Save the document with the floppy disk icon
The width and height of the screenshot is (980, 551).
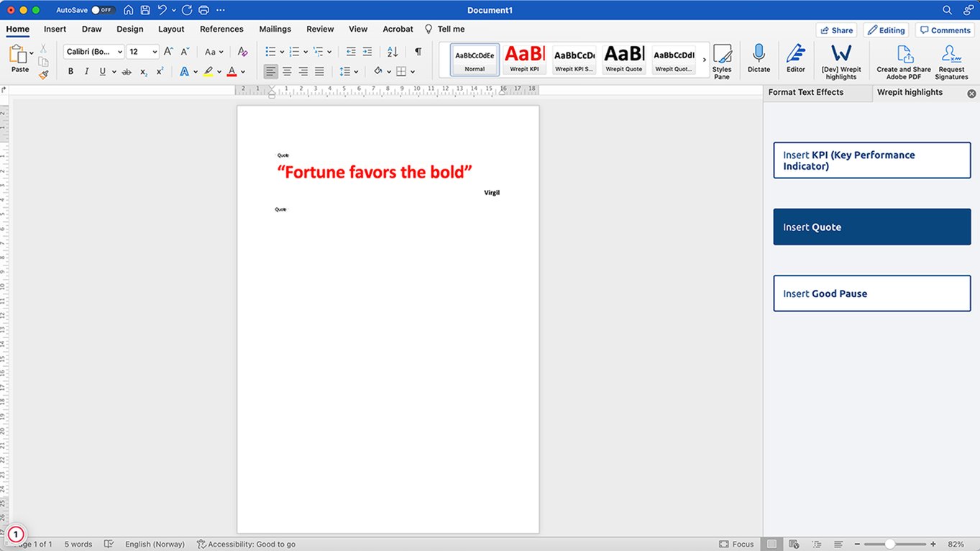point(145,10)
